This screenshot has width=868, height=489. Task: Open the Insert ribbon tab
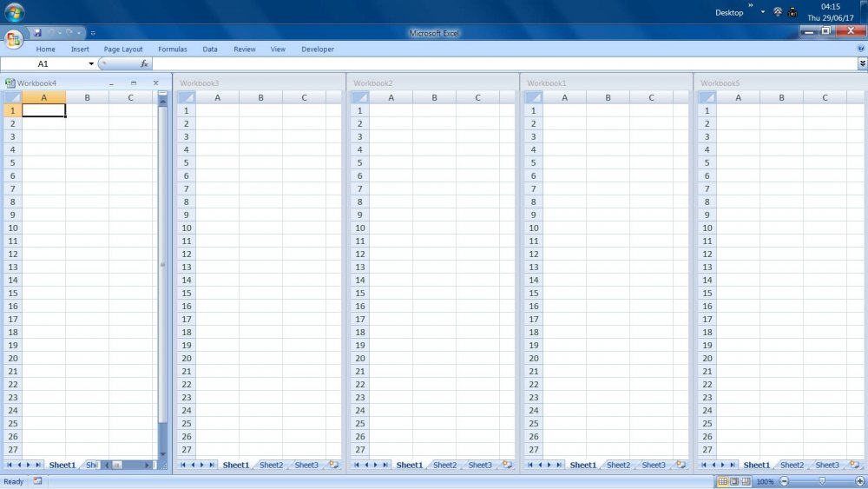coord(80,50)
